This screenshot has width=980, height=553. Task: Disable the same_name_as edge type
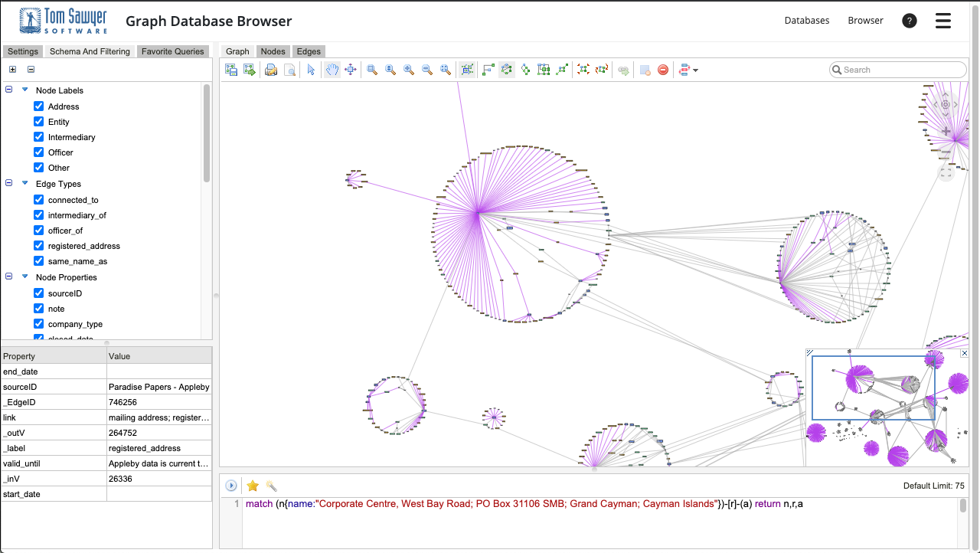pyautogui.click(x=38, y=260)
